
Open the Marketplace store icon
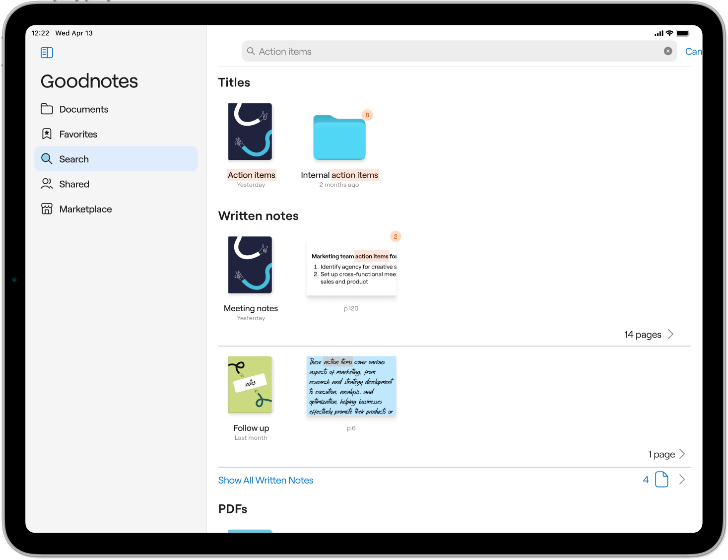tap(47, 209)
